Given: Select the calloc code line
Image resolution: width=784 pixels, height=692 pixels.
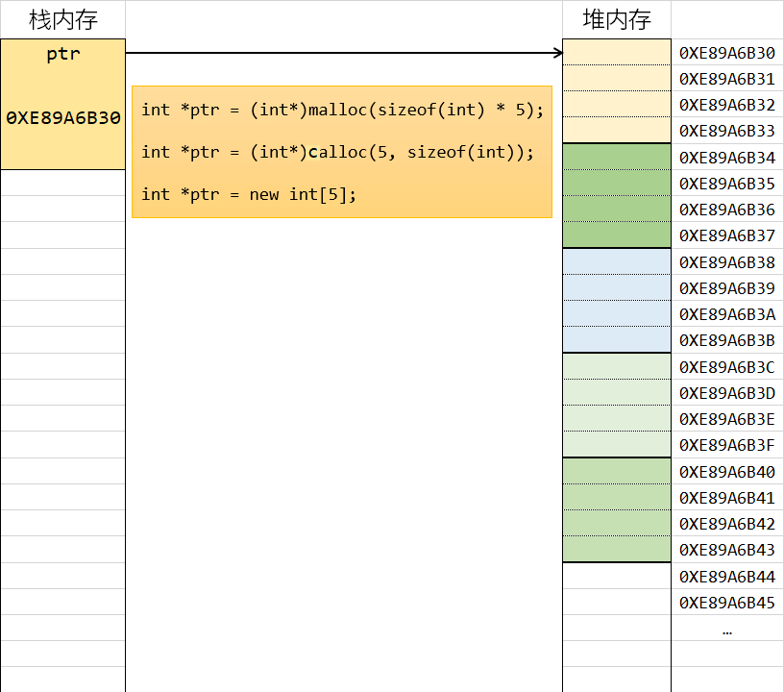Looking at the screenshot, I should coord(336,151).
